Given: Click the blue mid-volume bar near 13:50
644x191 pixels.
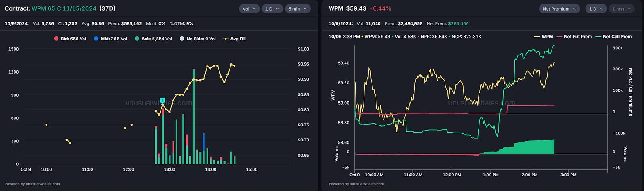Looking at the screenshot, I should click(203, 141).
